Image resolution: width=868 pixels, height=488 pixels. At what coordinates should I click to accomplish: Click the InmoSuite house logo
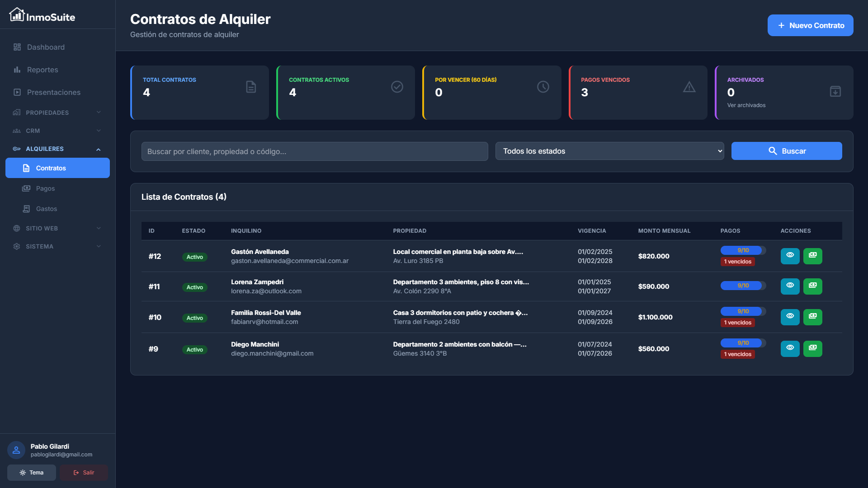16,14
